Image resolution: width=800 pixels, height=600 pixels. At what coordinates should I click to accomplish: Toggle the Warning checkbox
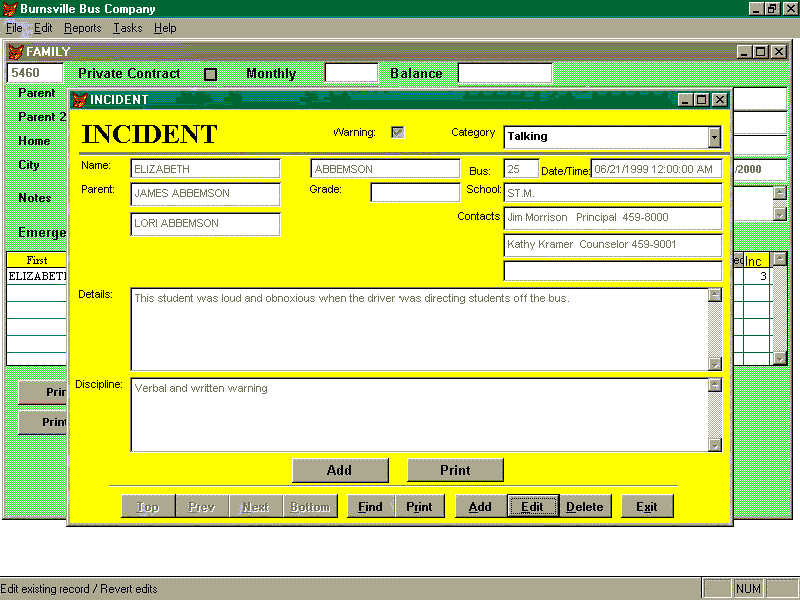point(397,132)
